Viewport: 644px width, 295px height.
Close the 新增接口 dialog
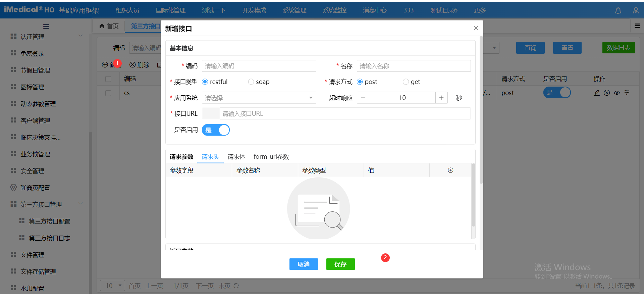[x=476, y=28]
